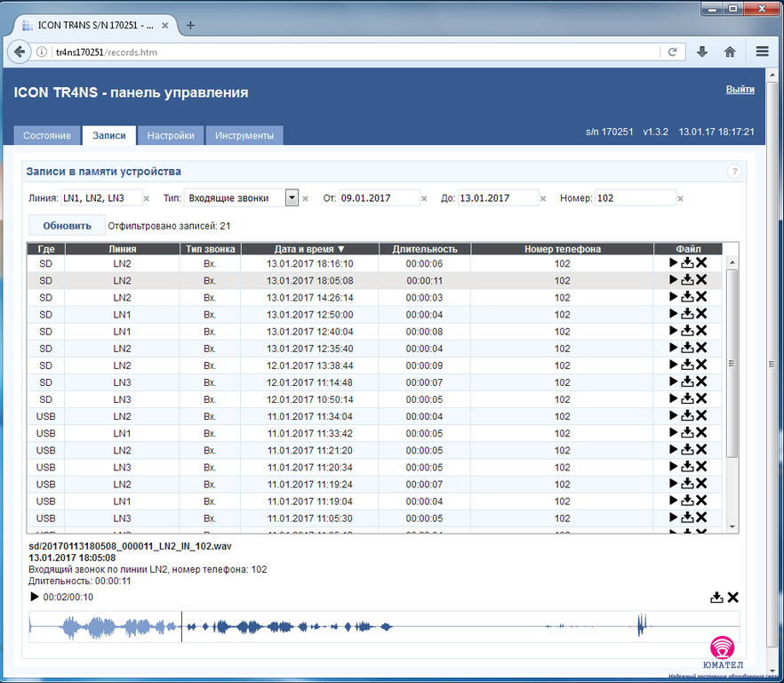Screen dimensions: 784x683
Task: Click the Номер filter input field
Action: pos(636,197)
